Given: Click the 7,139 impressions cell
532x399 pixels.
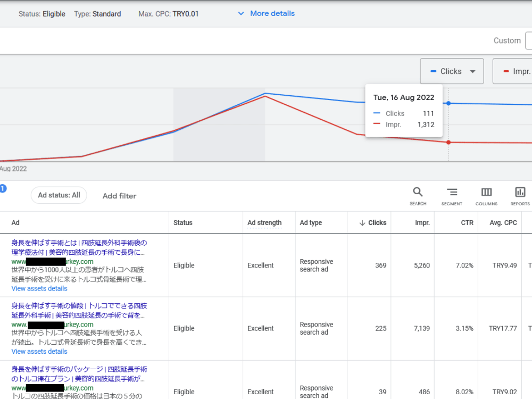Looking at the screenshot, I should click(x=422, y=328).
